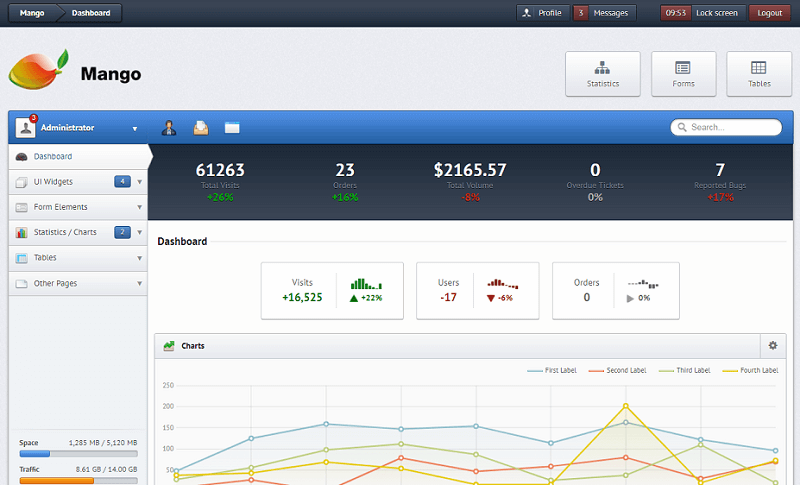Open the Forms shortcut tile
This screenshot has height=485, width=800.
tap(683, 74)
